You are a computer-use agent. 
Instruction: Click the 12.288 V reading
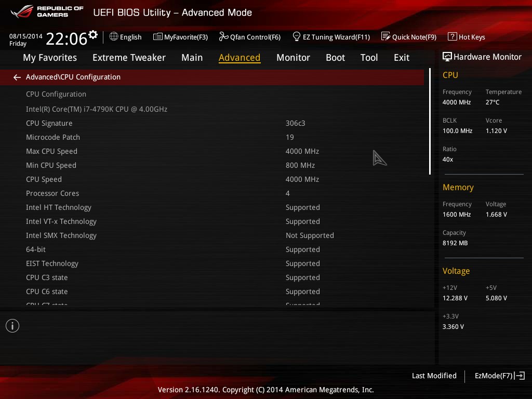tap(455, 298)
